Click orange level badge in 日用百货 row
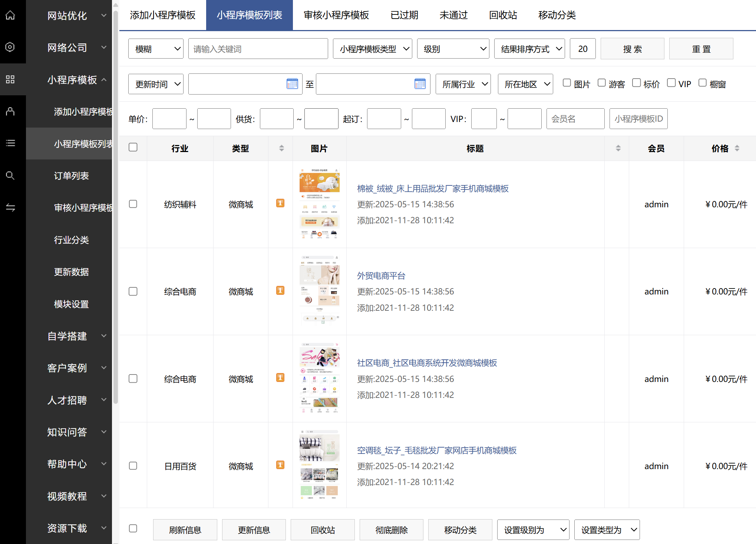Screen dimensions: 756x544 (280, 465)
